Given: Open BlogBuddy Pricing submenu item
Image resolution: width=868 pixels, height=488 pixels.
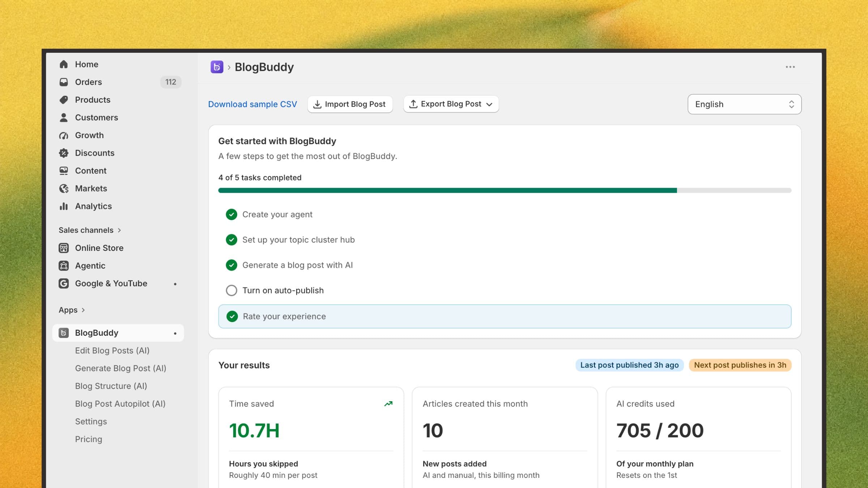Looking at the screenshot, I should tap(89, 439).
